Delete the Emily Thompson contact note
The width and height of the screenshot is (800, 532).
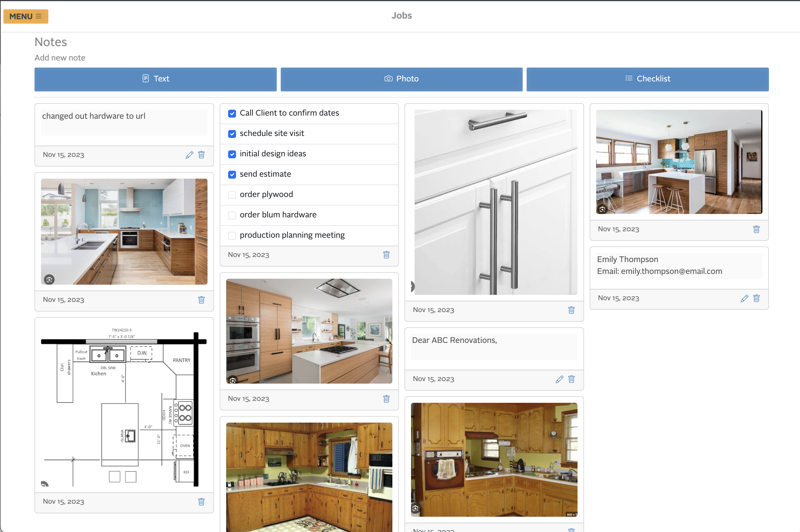[x=756, y=298]
